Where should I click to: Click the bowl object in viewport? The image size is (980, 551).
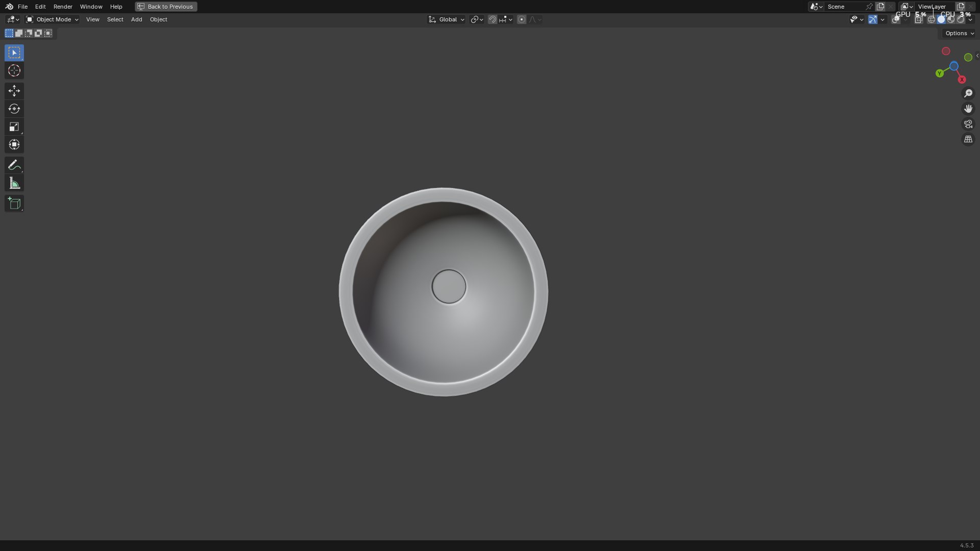443,292
